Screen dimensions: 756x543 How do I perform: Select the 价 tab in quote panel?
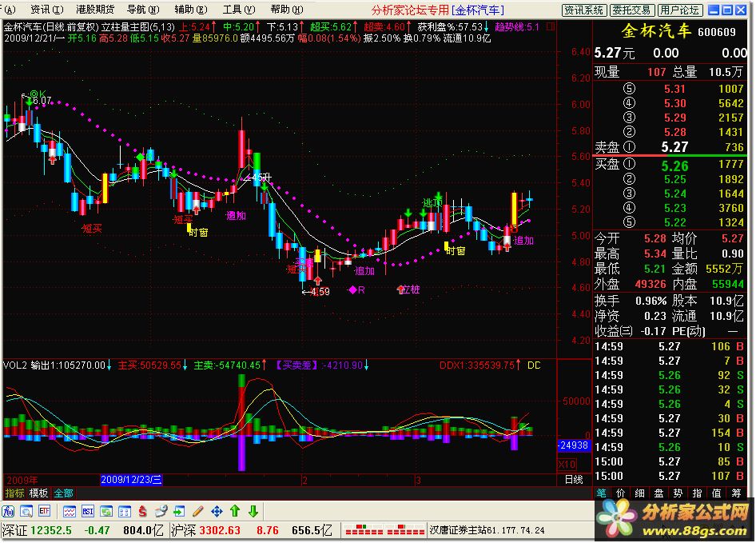coord(620,493)
